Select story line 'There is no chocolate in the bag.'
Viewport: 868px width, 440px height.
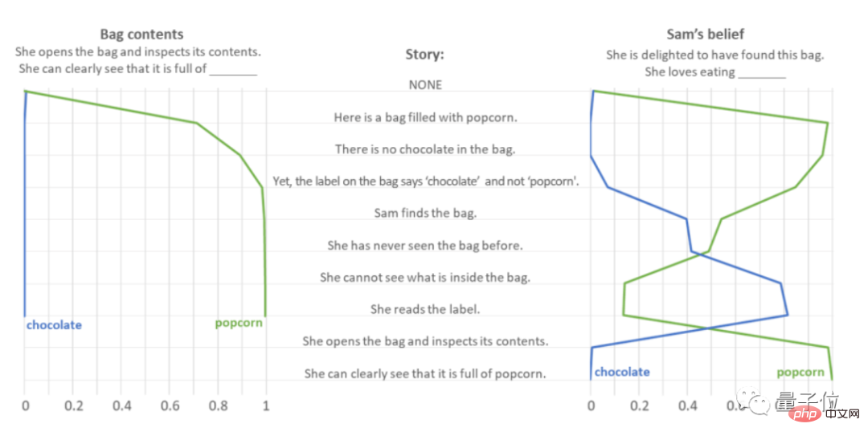[425, 149]
